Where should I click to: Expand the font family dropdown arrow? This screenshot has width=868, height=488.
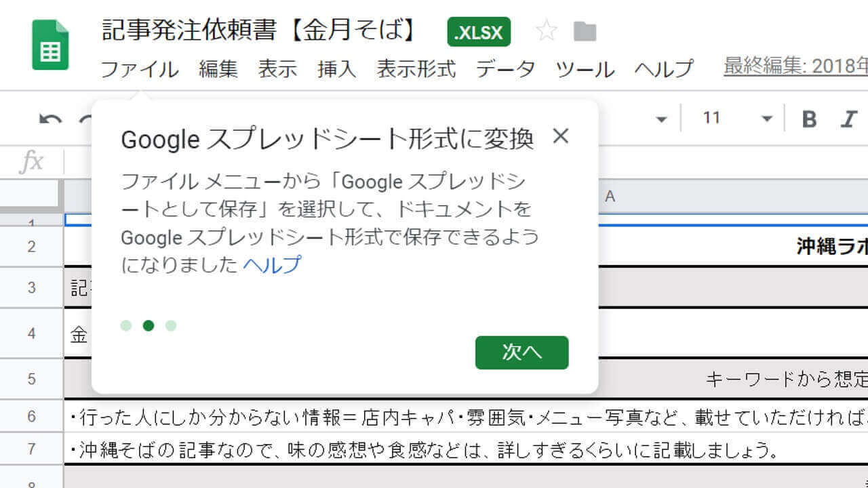tap(661, 120)
